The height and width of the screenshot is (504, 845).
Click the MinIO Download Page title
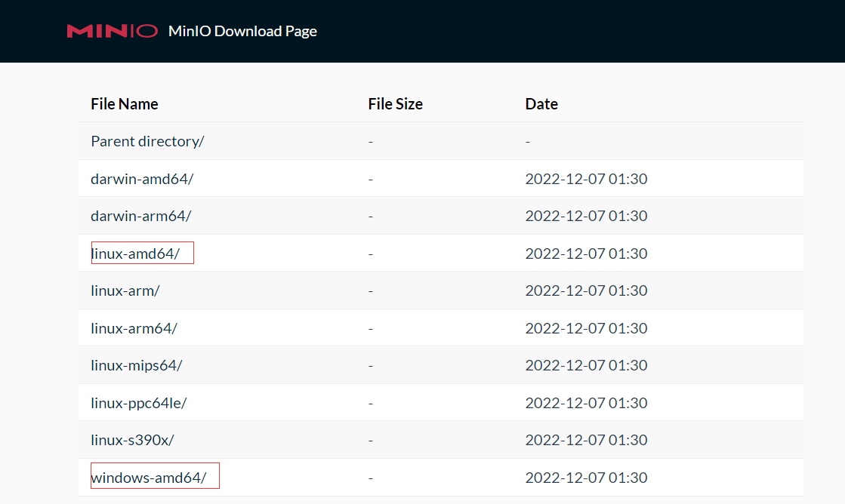coord(242,31)
